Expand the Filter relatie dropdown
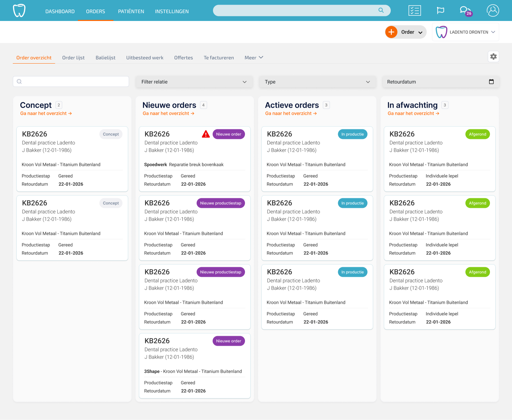This screenshot has height=420, width=512. coord(194,82)
